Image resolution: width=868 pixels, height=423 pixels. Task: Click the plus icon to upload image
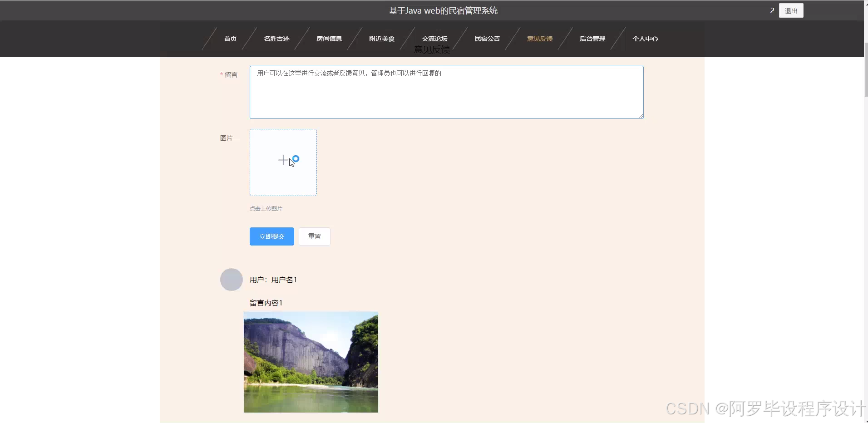283,160
